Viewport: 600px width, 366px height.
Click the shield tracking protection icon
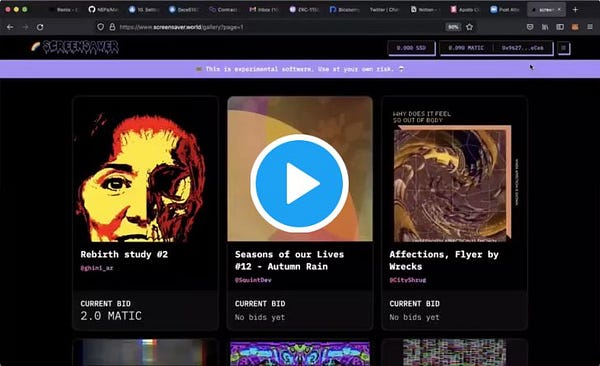[100, 27]
